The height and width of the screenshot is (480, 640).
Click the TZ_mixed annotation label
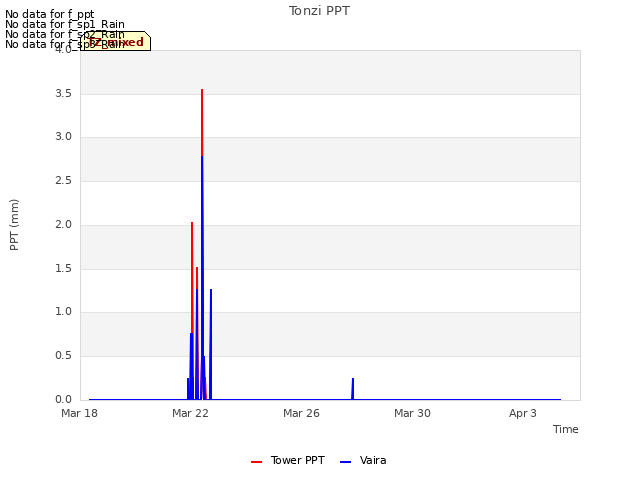pyautogui.click(x=116, y=41)
